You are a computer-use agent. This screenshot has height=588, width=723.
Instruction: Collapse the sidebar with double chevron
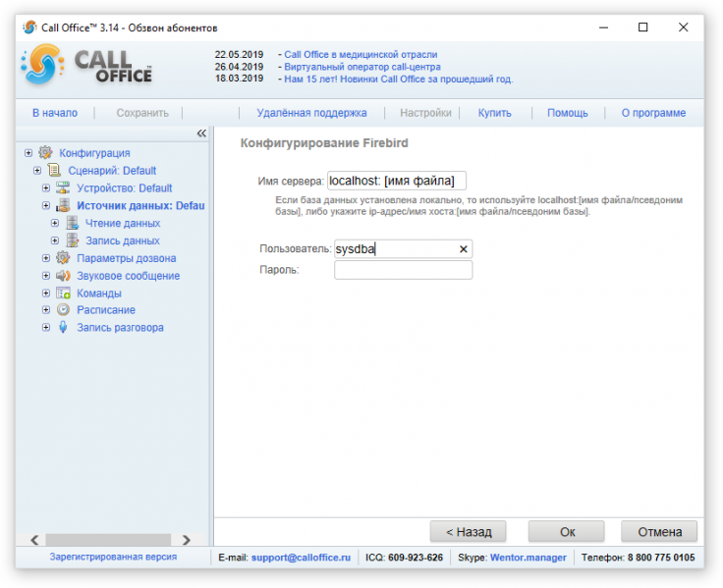click(201, 134)
